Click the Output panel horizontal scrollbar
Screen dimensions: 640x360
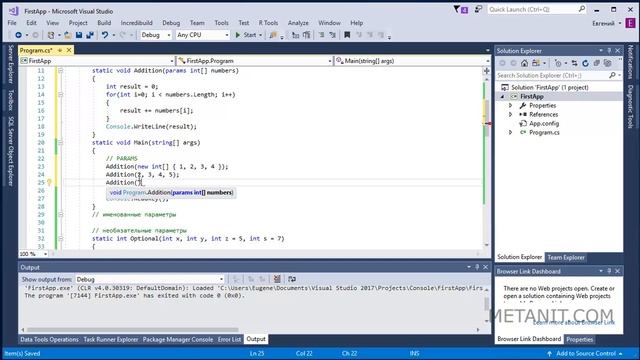coord(133,330)
